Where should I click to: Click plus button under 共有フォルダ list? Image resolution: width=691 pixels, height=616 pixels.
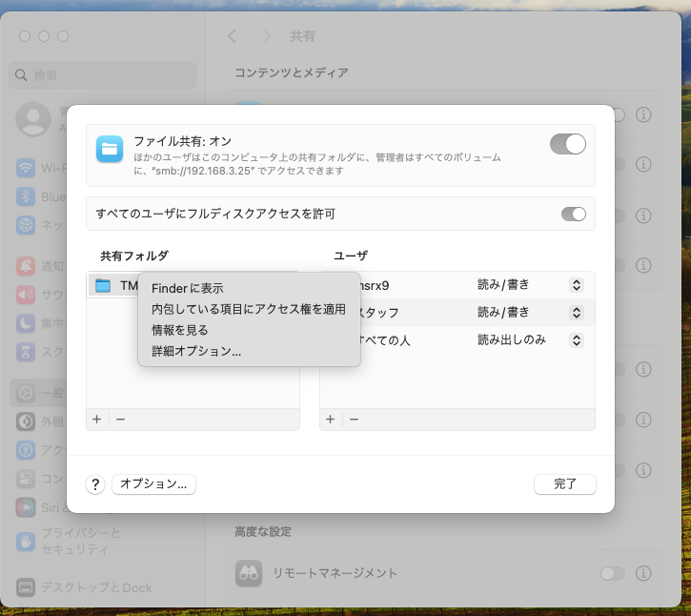click(96, 419)
